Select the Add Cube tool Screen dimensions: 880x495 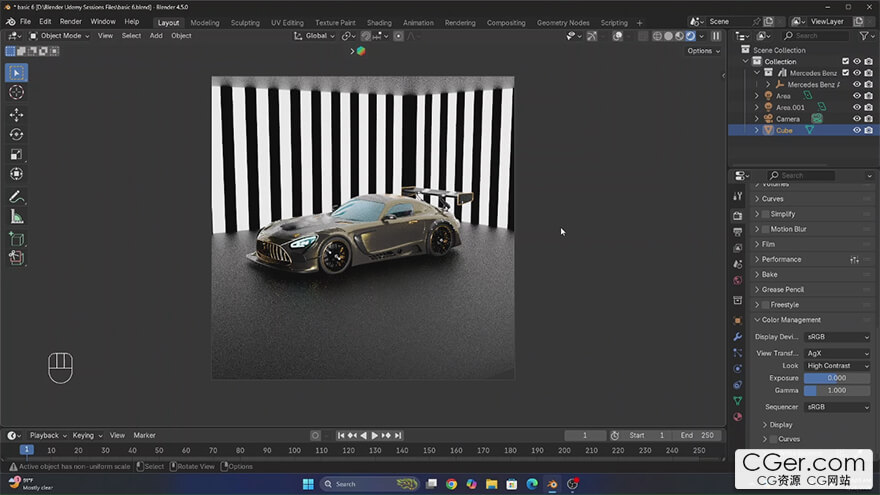(16, 239)
